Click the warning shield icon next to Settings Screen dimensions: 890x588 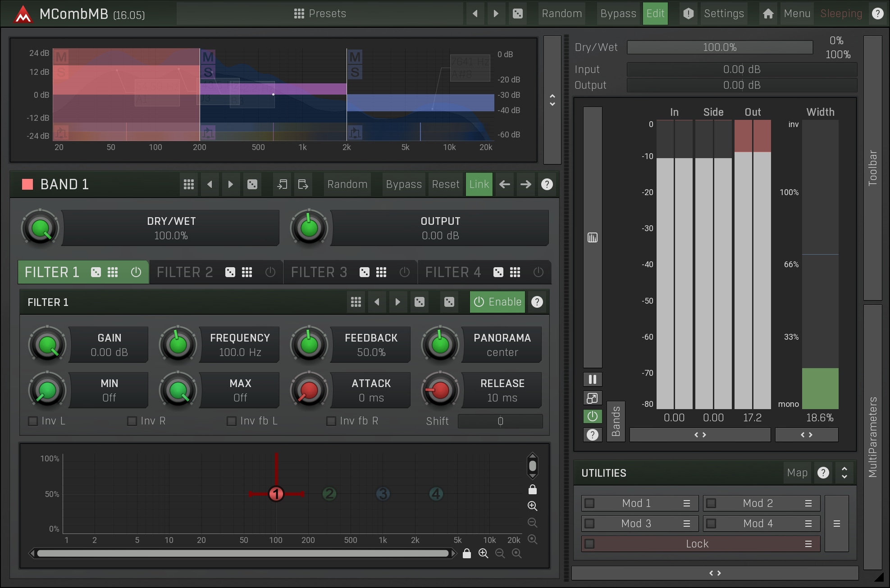[x=688, y=14]
